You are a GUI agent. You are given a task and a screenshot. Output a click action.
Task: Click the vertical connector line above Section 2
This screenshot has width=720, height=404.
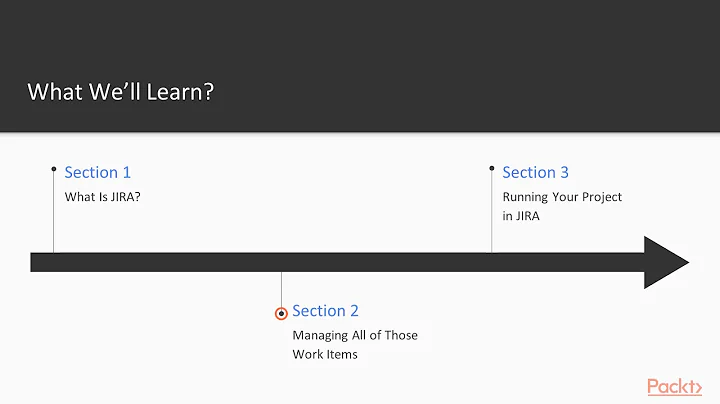pyautogui.click(x=281, y=288)
